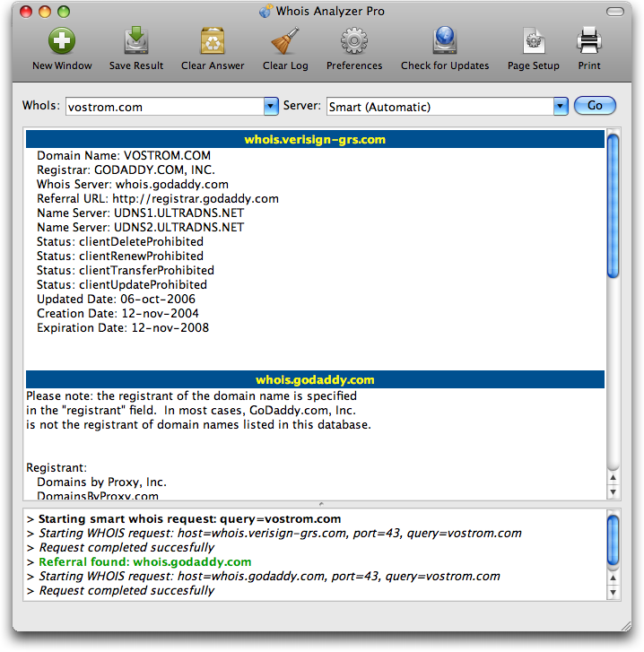Click the results pane scroll up arrow
This screenshot has width=644, height=652.
tap(613, 477)
